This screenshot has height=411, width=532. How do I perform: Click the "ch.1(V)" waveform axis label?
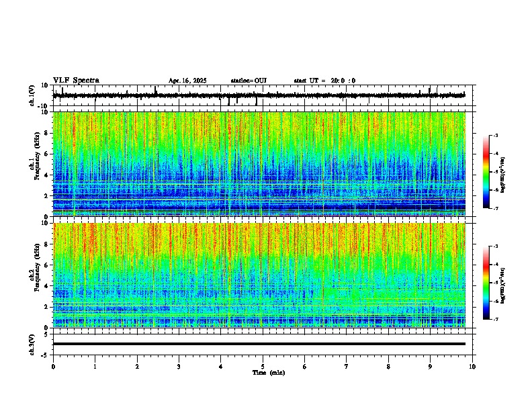32,95
